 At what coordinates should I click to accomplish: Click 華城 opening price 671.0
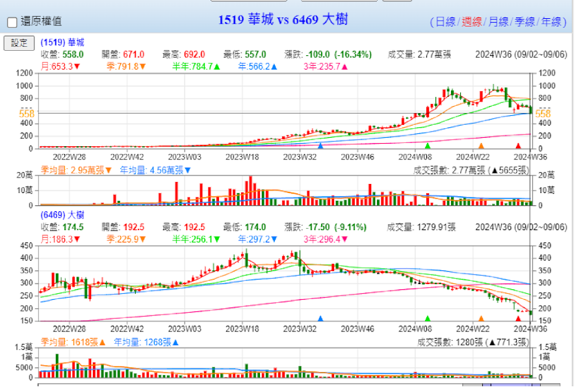pos(134,55)
